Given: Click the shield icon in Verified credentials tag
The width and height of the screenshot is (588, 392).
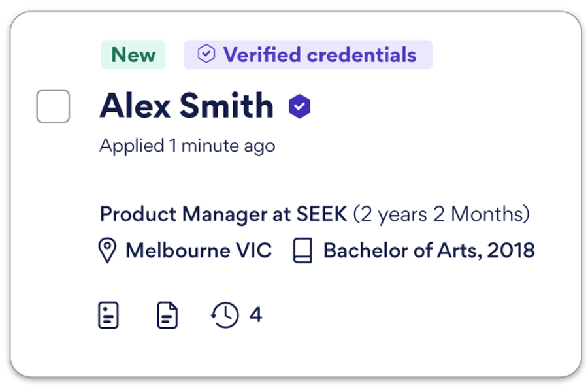Looking at the screenshot, I should pos(206,55).
